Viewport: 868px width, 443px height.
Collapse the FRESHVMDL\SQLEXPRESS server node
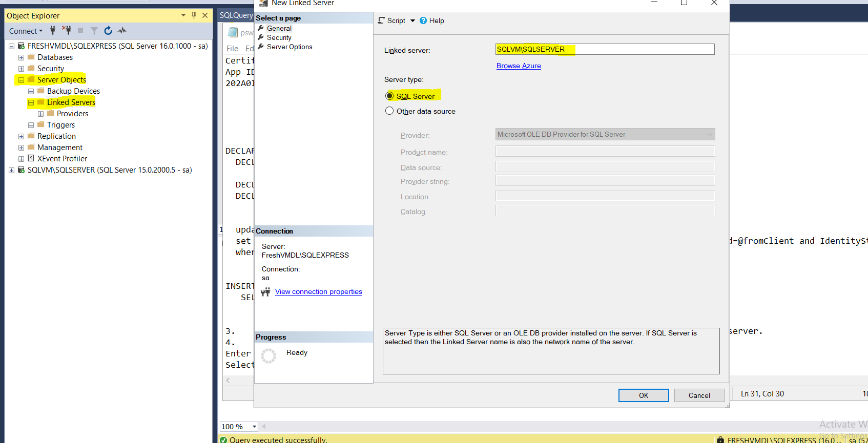[x=11, y=46]
